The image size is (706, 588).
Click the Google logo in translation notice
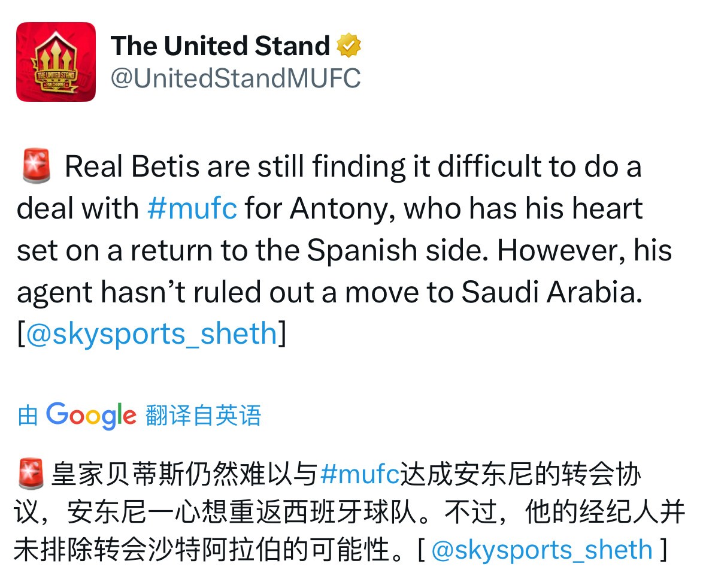91,415
